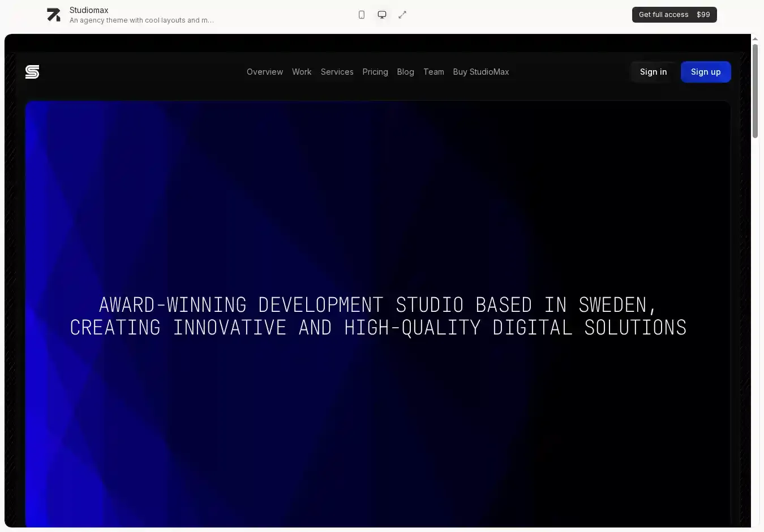Click Get full access $99 button
Screen dimensions: 764x532
click(674, 15)
